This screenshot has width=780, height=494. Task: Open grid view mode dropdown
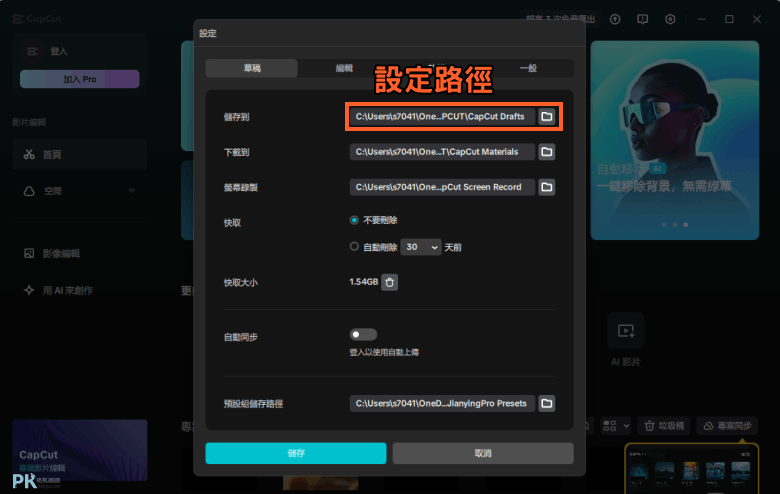coord(616,426)
